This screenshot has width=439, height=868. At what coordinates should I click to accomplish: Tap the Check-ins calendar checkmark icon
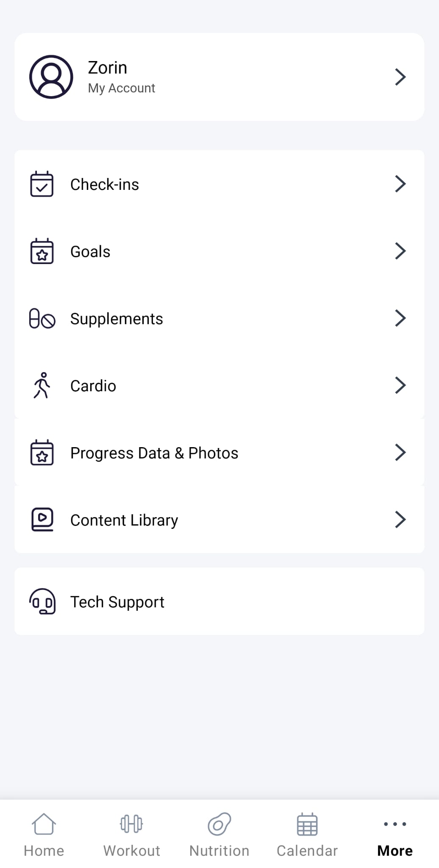(42, 184)
